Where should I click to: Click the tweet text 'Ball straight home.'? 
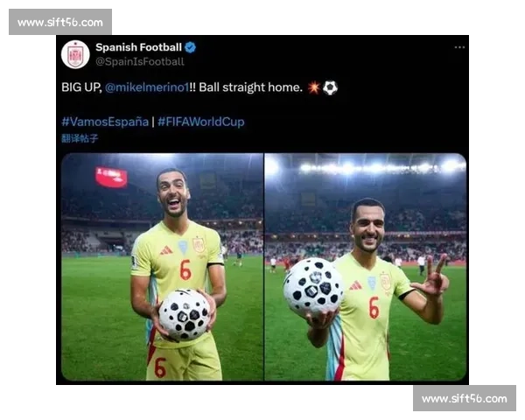coord(251,87)
